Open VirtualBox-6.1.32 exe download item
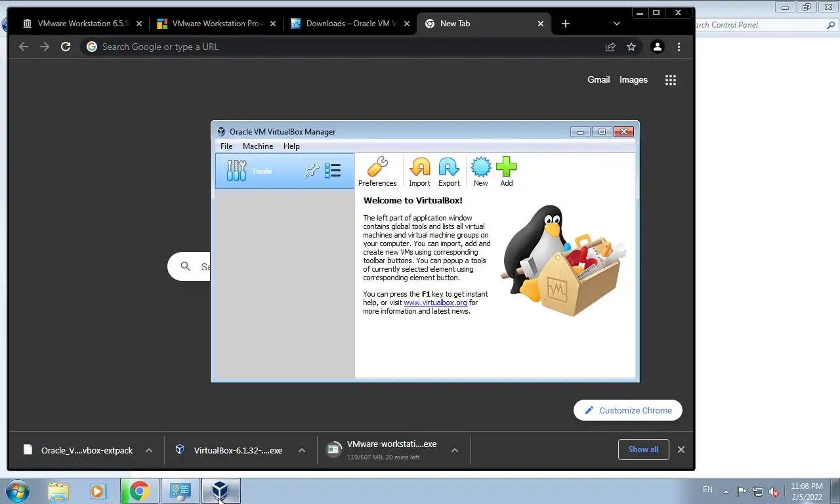The width and height of the screenshot is (840, 504). tap(229, 450)
